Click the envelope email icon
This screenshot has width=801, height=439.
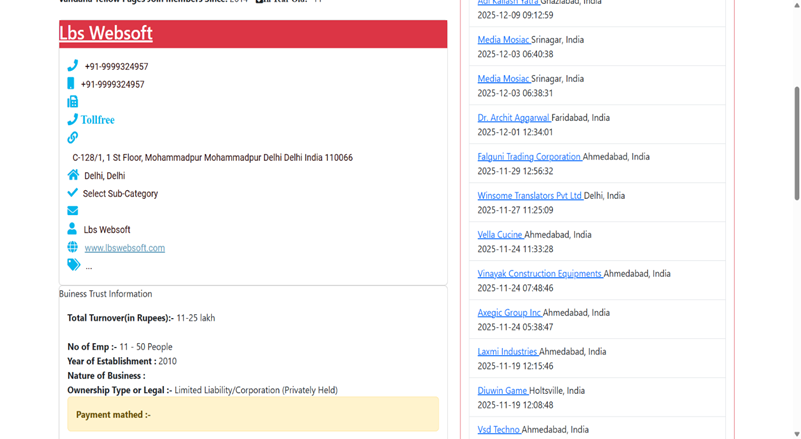point(72,211)
